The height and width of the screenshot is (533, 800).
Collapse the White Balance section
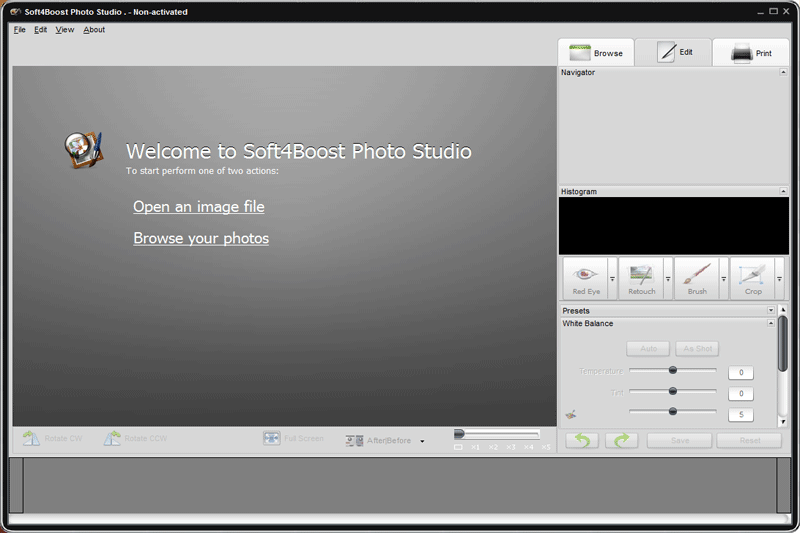click(x=771, y=324)
